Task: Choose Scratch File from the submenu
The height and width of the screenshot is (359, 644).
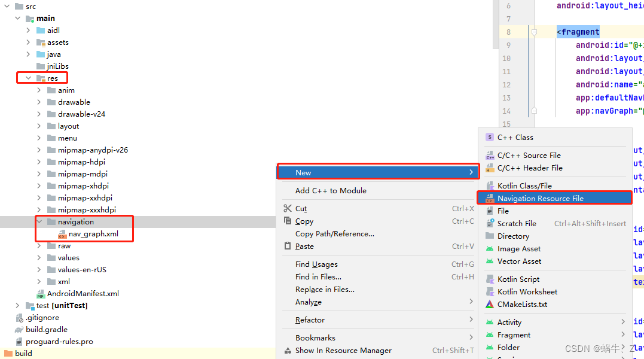Action: point(515,223)
